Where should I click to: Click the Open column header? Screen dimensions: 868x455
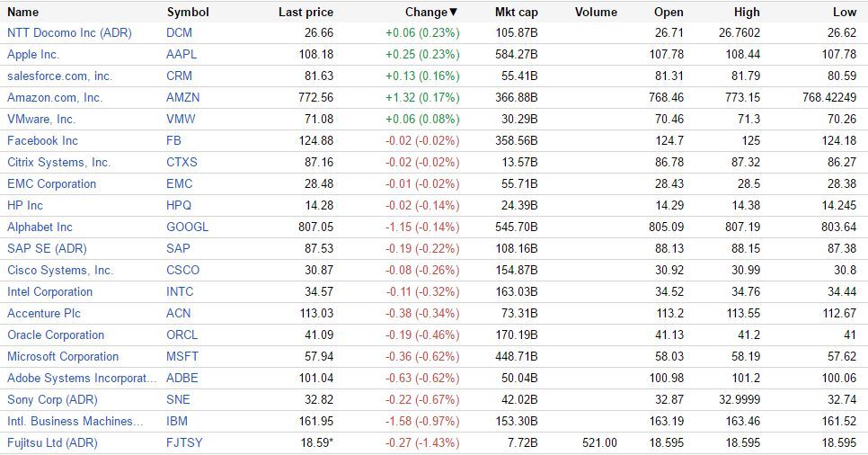coord(669,12)
